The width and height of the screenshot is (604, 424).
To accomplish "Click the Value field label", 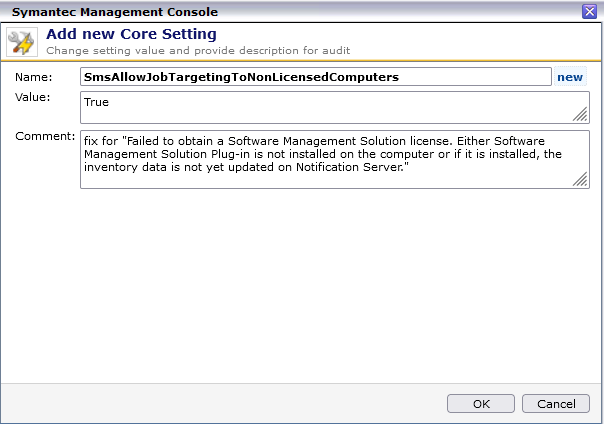I will (x=33, y=97).
